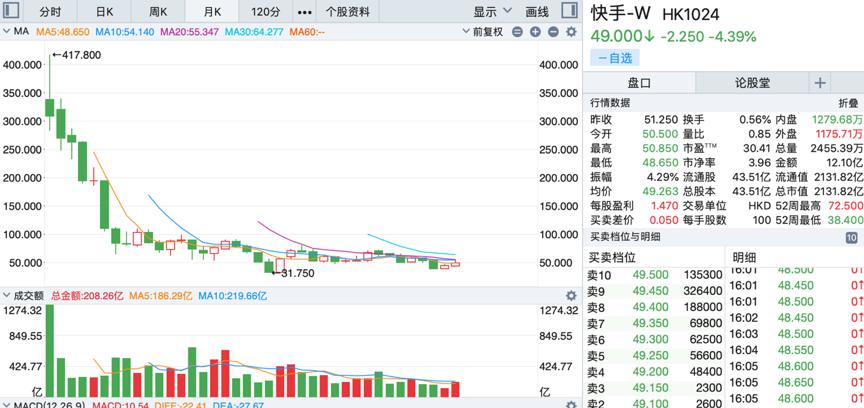Click the MA10:54.140 indicator label

click(125, 32)
